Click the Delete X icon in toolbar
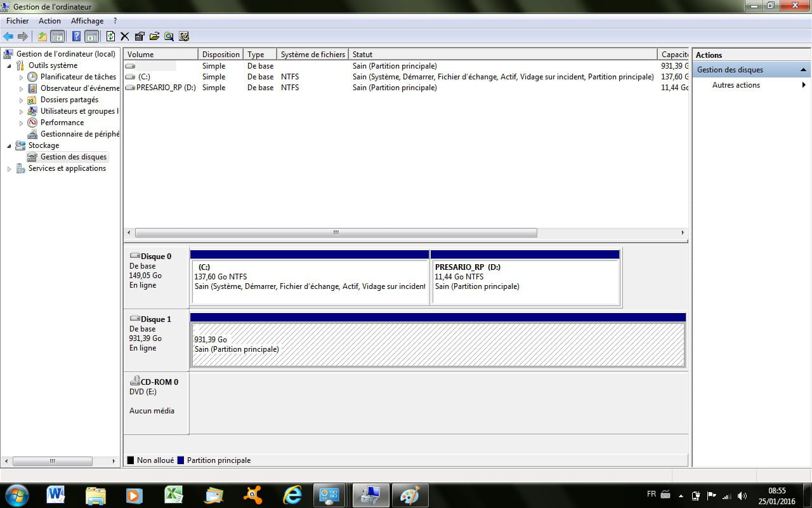 (125, 37)
